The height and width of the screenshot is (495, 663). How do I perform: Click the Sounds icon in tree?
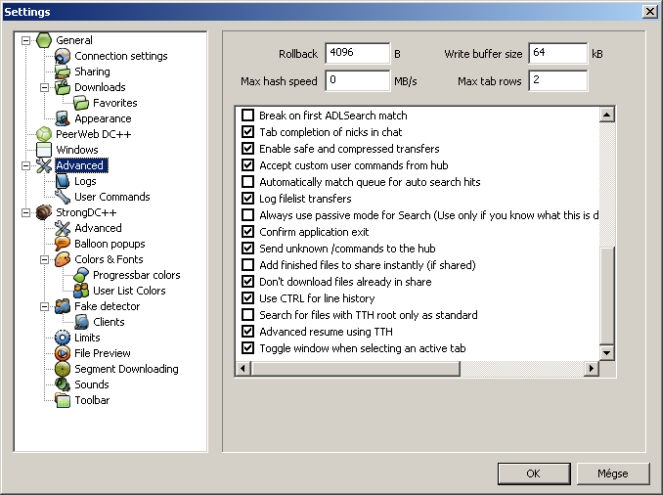tap(63, 384)
